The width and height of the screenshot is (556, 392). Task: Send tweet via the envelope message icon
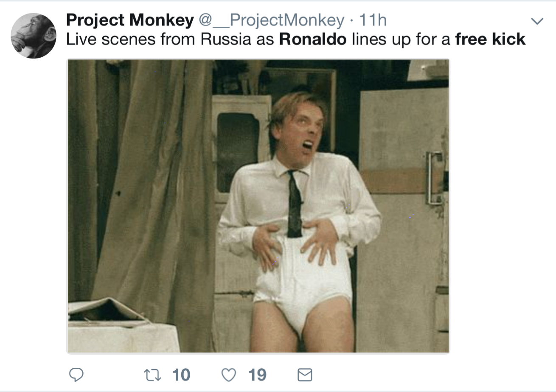pyautogui.click(x=305, y=375)
